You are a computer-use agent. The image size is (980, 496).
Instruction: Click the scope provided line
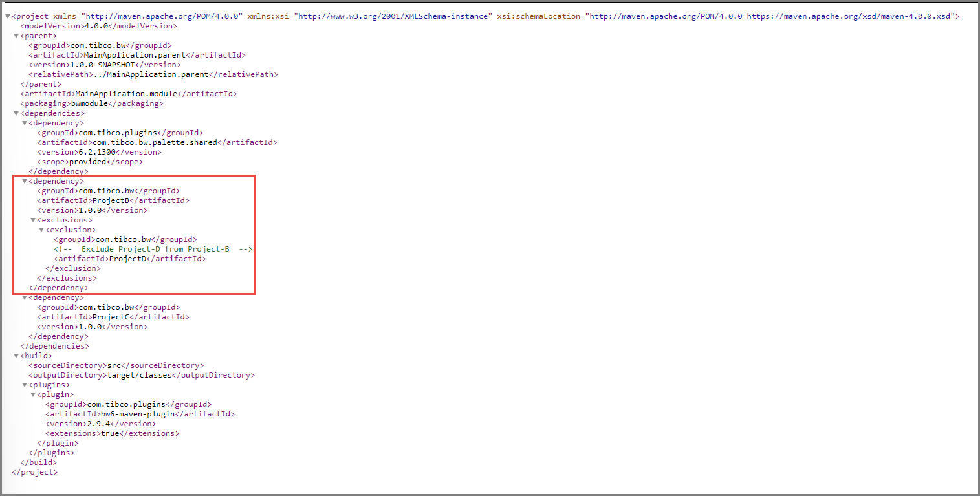90,162
